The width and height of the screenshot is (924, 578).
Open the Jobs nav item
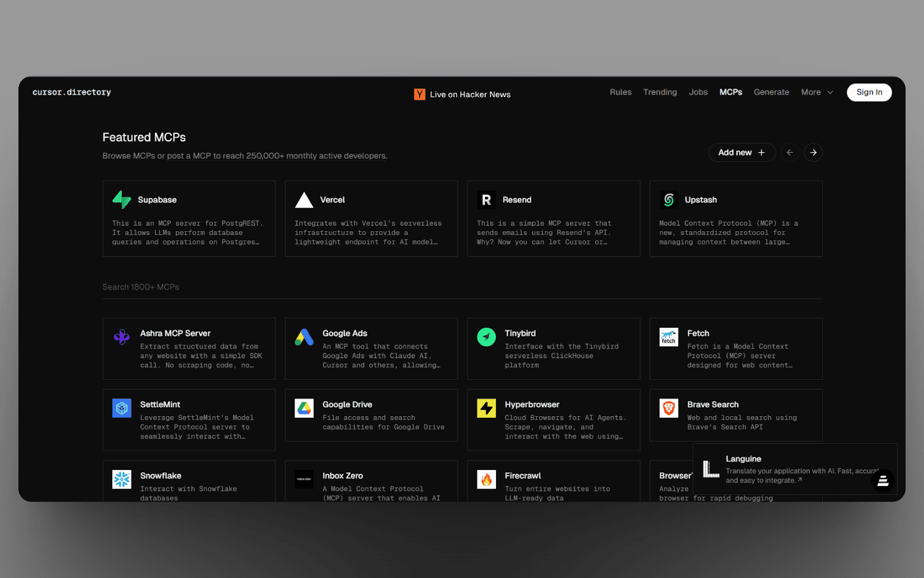pyautogui.click(x=698, y=92)
